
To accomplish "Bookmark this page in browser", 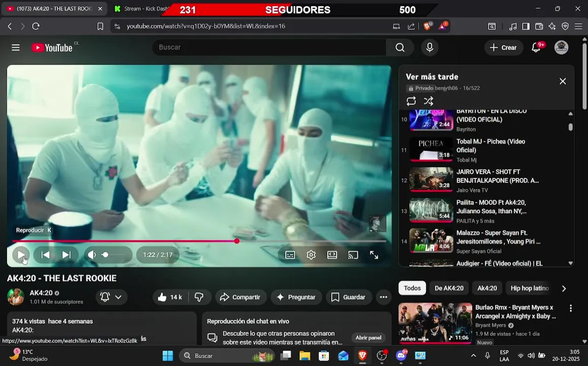I will pos(100,26).
